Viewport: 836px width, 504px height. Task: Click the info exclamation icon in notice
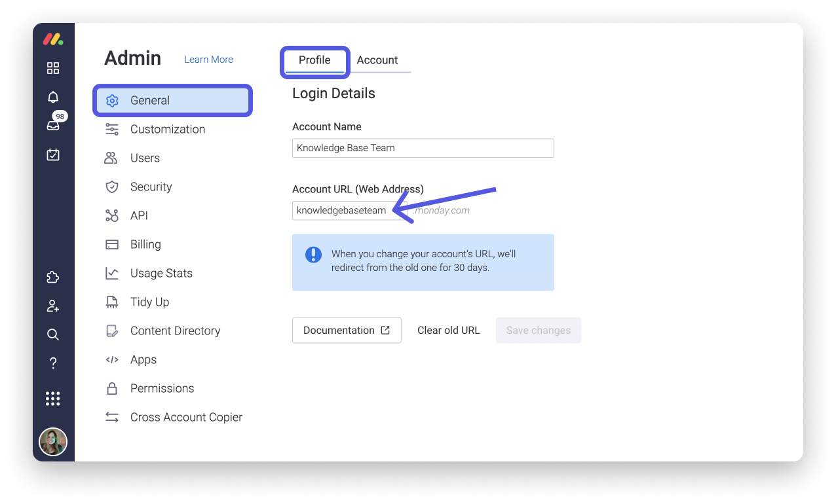[x=314, y=255]
